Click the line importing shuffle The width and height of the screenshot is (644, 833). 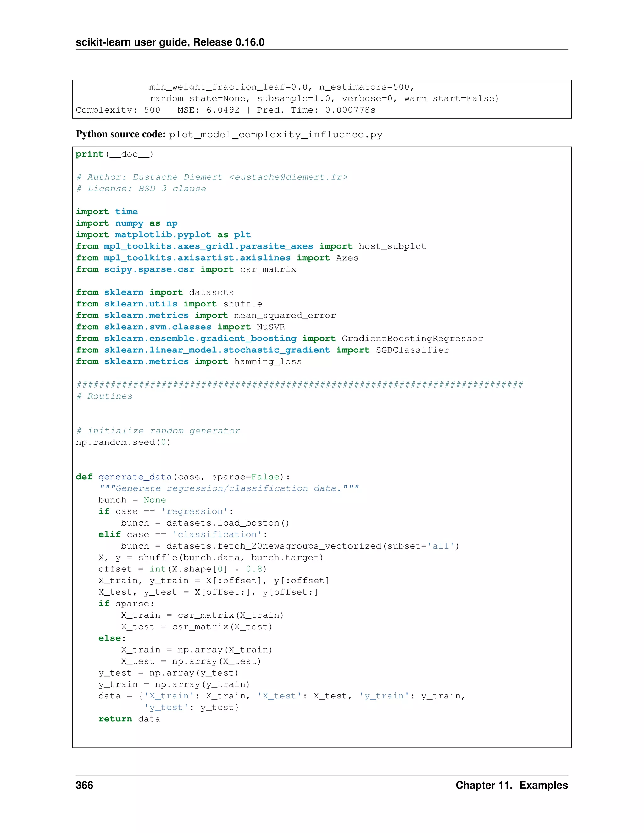point(169,304)
